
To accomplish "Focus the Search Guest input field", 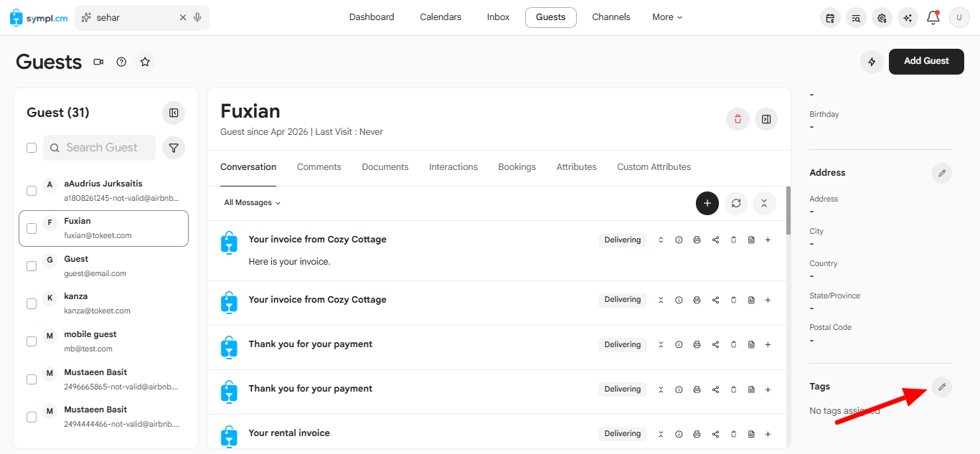I will point(99,148).
